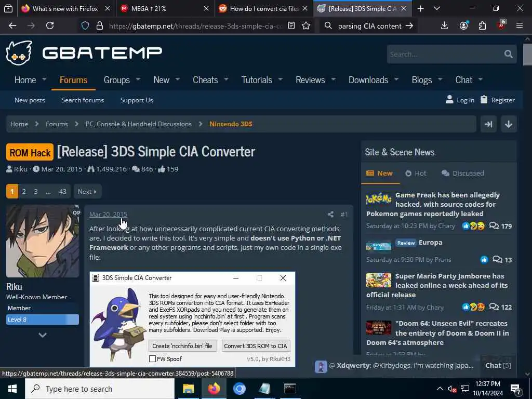Click the site search magnifier icon
Image resolution: width=532 pixels, height=399 pixels.
508,54
